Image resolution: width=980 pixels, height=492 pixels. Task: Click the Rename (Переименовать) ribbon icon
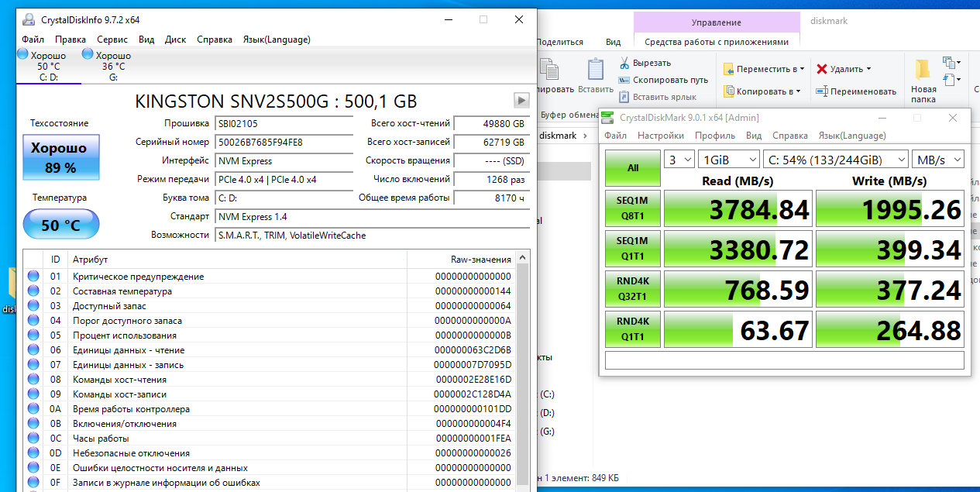822,91
